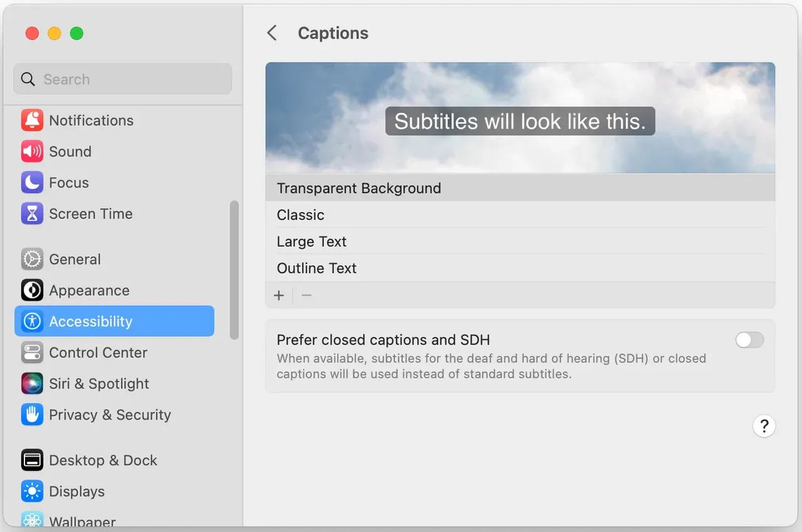
Task: Click the subtitle preview cloud image
Action: click(x=520, y=118)
